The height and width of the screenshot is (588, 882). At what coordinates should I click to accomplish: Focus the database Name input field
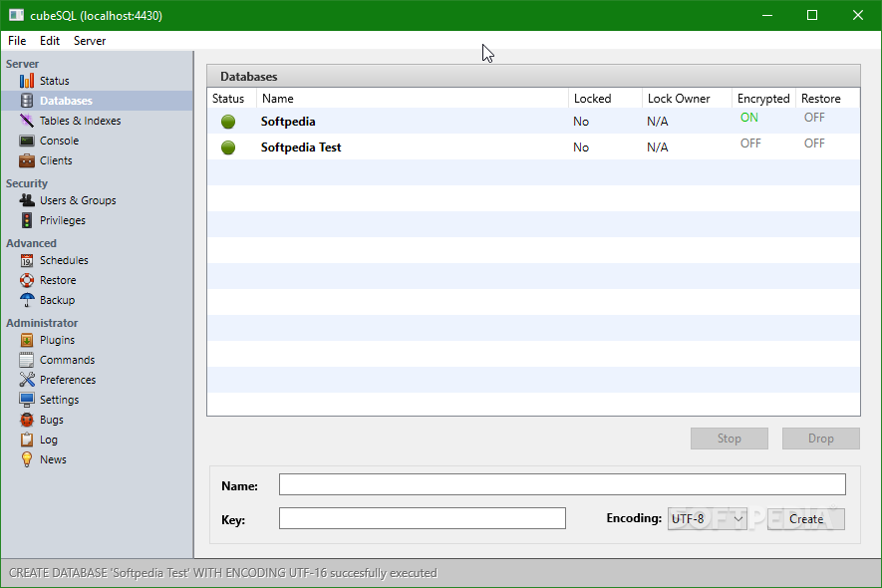562,484
